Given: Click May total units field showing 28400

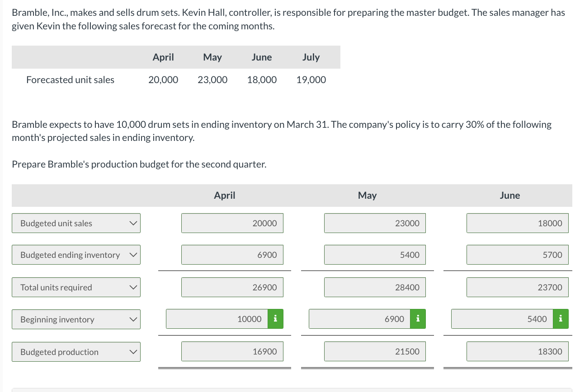Looking at the screenshot, I should [375, 287].
